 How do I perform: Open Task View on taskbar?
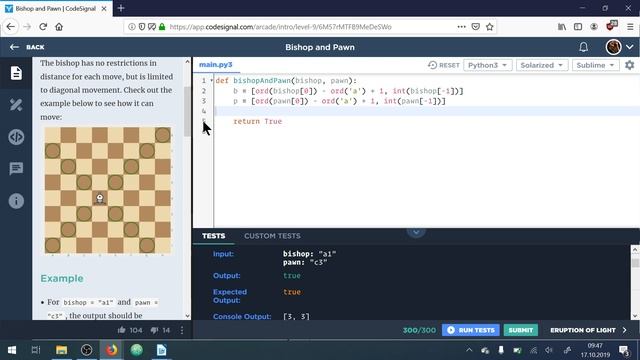click(36, 350)
